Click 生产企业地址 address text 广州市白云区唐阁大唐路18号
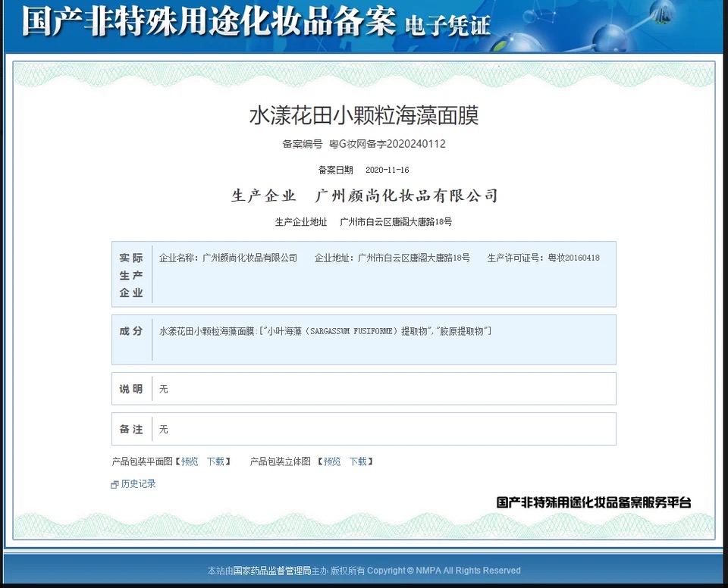Image resolution: width=728 pixels, height=588 pixels. [396, 222]
